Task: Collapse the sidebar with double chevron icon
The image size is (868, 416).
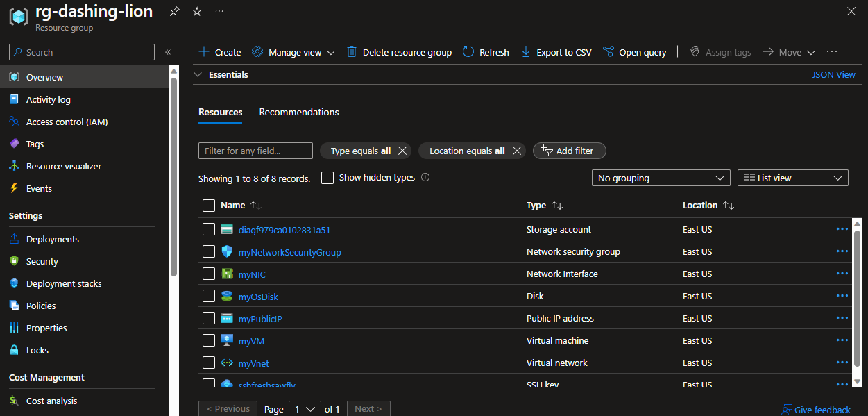Action: pyautogui.click(x=167, y=52)
